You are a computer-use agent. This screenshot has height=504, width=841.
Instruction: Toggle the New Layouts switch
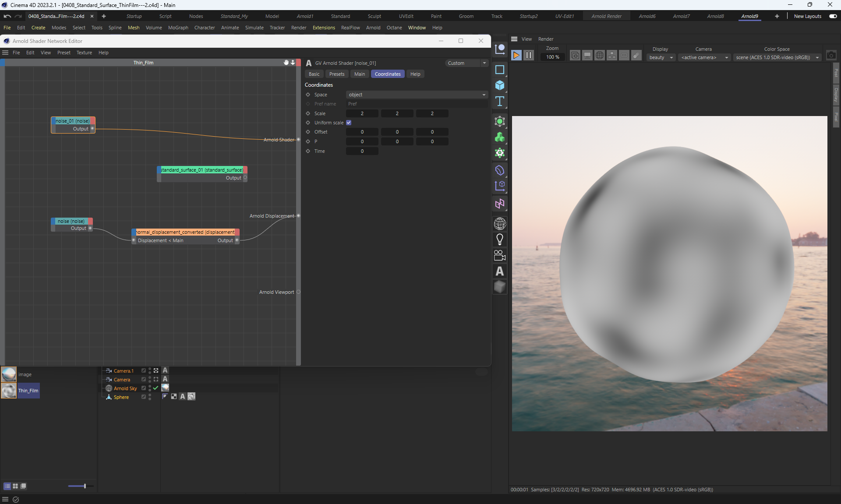tap(833, 16)
